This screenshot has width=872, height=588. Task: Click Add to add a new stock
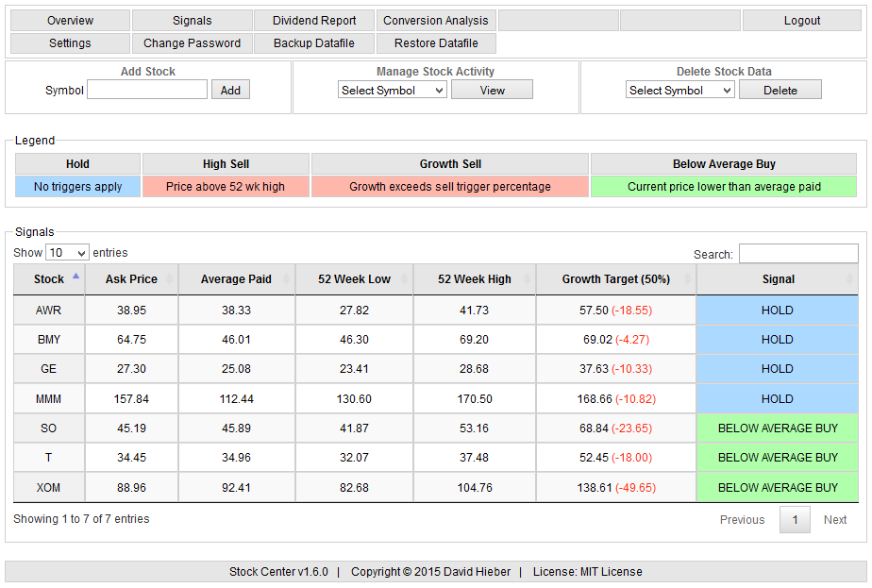tap(230, 89)
